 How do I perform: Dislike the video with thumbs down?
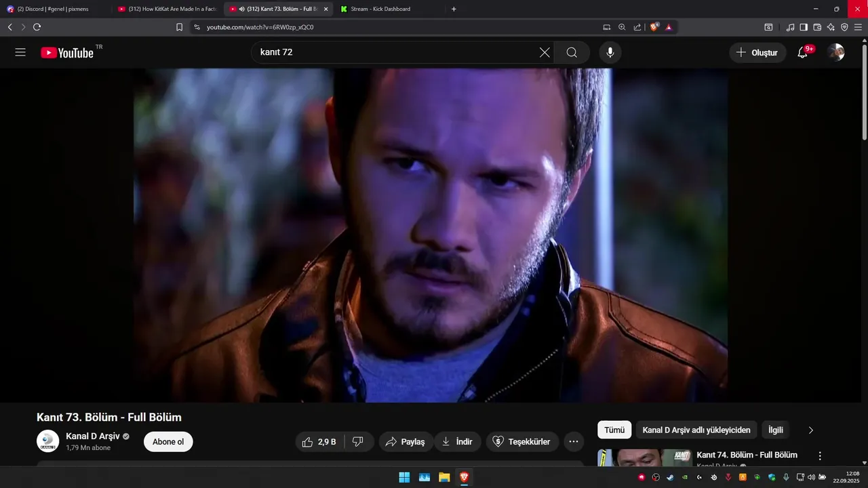click(x=358, y=442)
